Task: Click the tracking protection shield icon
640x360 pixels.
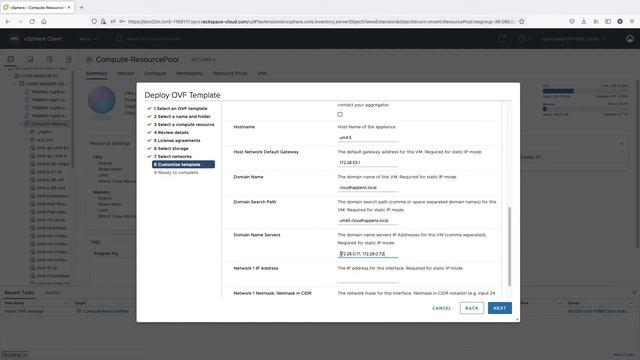Action: pyautogui.click(x=94, y=21)
